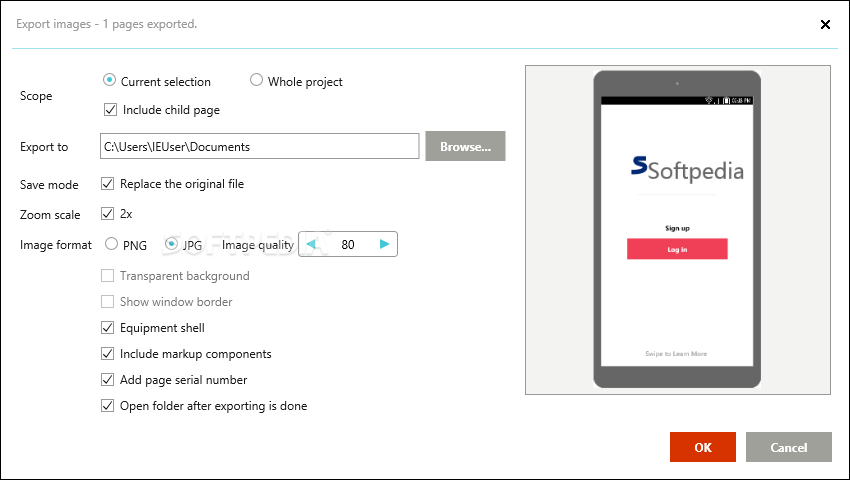This screenshot has width=850, height=480.
Task: Click the Cancel button
Action: (789, 447)
